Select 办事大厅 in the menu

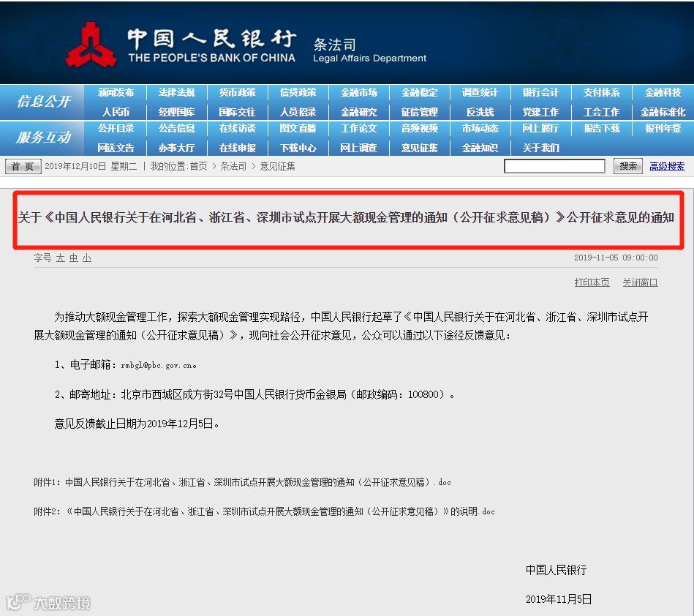[176, 148]
